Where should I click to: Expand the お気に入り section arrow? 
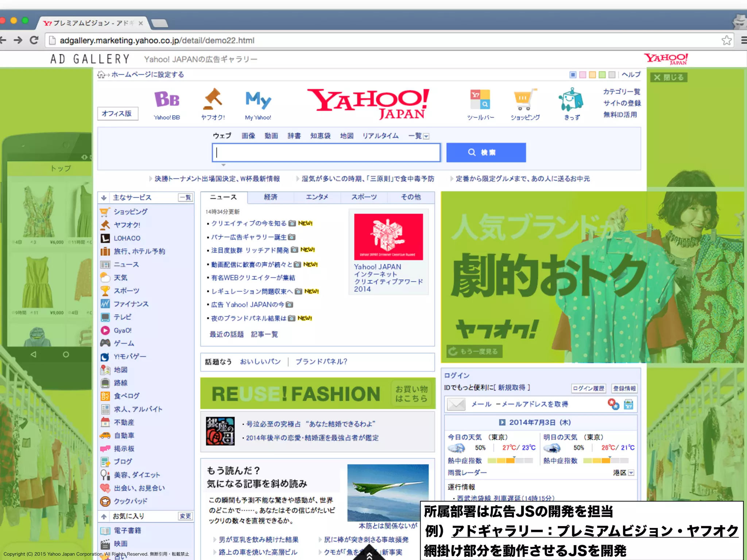(104, 516)
